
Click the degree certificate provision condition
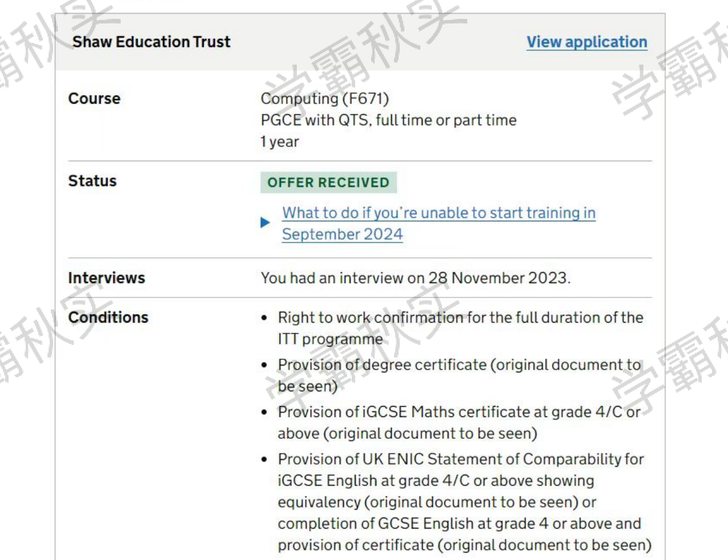[x=459, y=375]
